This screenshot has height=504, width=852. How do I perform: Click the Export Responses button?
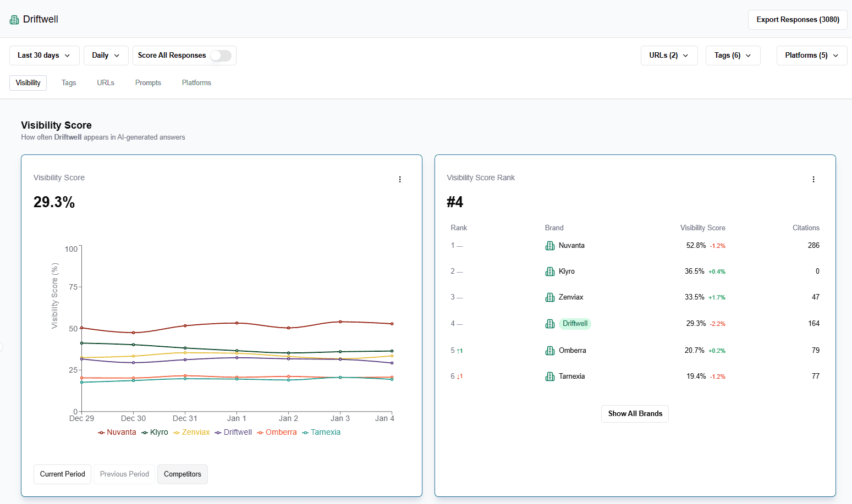(798, 19)
